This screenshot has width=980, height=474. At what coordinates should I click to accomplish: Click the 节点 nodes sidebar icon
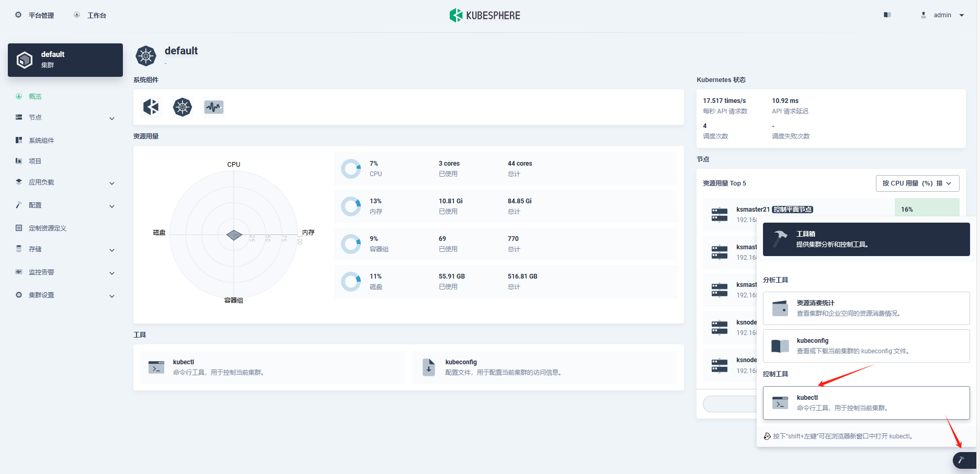19,117
